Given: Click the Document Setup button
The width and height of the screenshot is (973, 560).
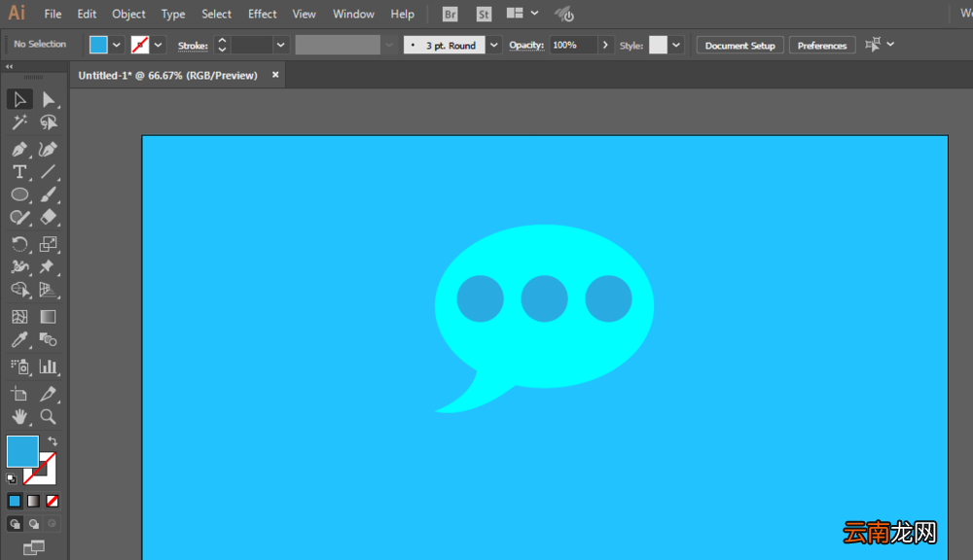Looking at the screenshot, I should [739, 46].
